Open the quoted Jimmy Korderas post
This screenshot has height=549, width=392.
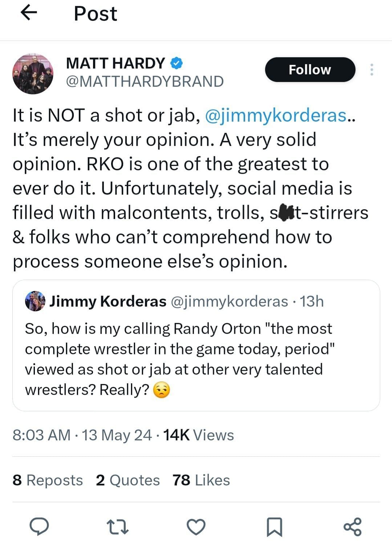196,358
